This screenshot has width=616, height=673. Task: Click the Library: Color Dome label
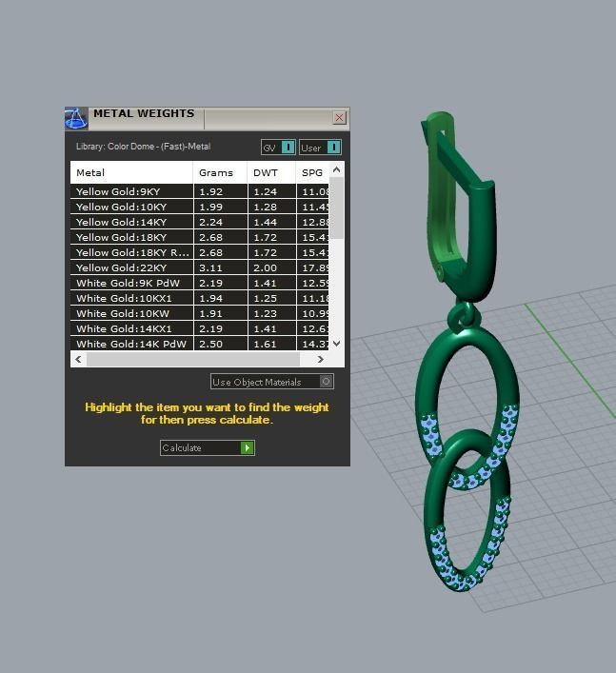tap(143, 147)
